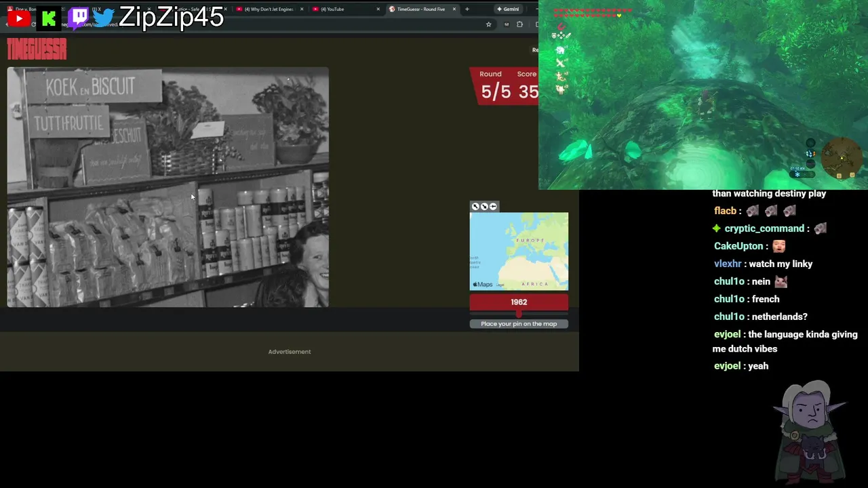Click the Zelda game minimap

(x=842, y=157)
